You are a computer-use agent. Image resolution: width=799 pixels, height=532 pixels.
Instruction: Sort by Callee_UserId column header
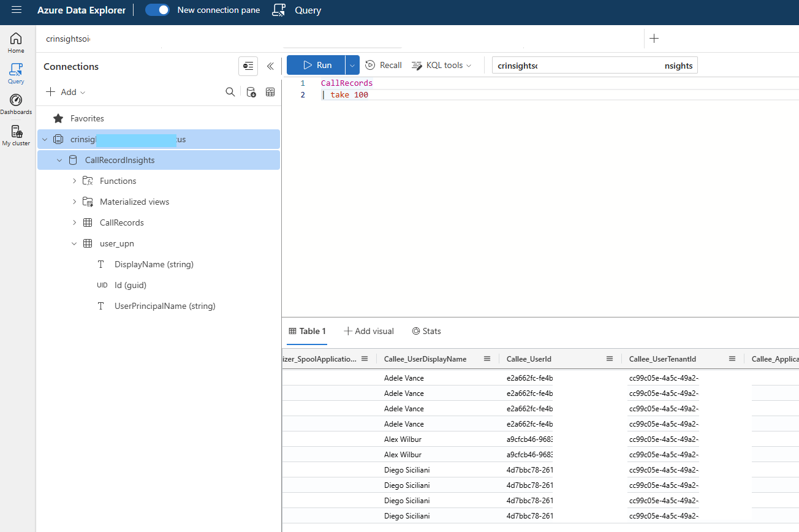pyautogui.click(x=529, y=359)
